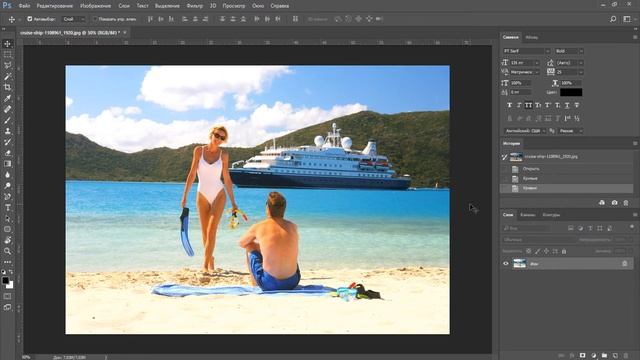Select the Magic Wand tool
The height and width of the screenshot is (360, 640).
click(7, 76)
